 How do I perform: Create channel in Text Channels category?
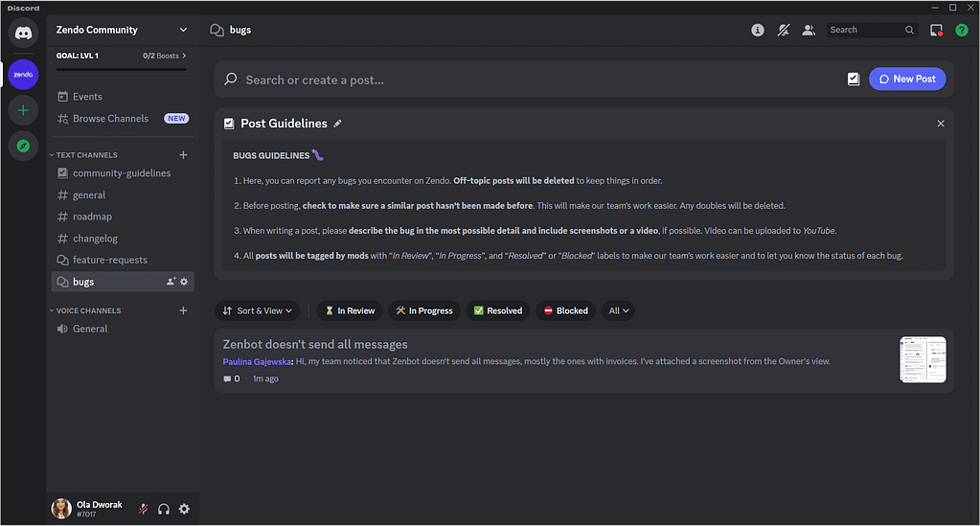tap(183, 154)
